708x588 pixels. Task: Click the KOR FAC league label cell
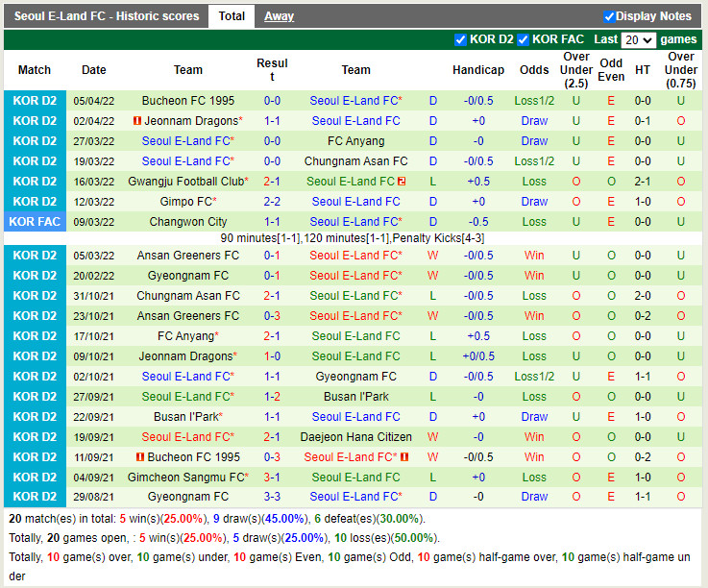[x=35, y=222]
